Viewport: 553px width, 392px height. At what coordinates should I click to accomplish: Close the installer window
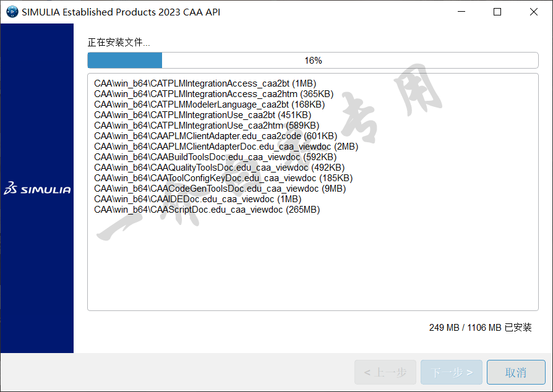click(x=534, y=12)
